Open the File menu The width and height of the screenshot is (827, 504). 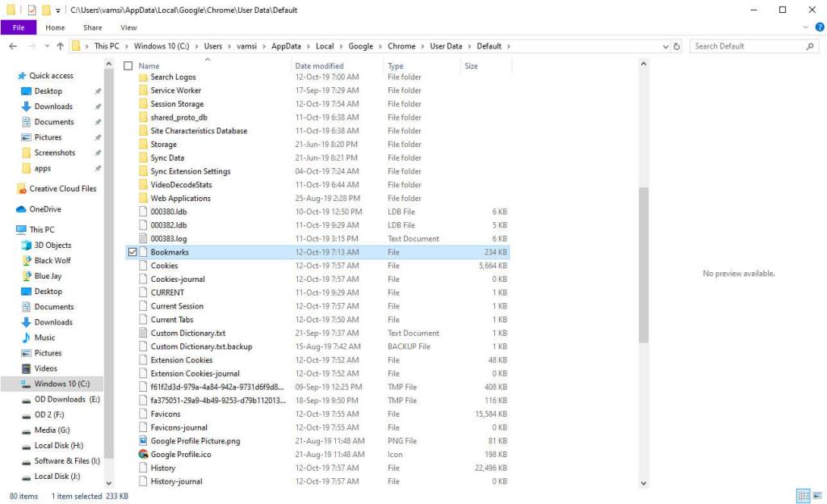tap(19, 27)
